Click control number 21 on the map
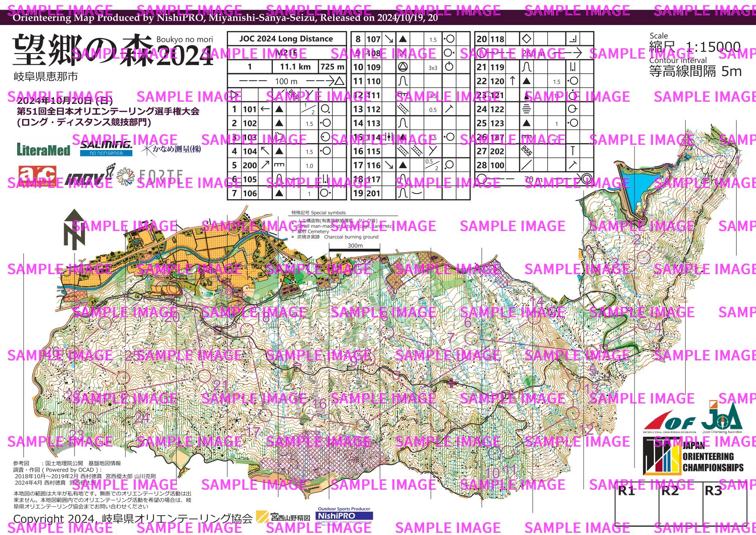Screen dimensions: 756x535 point(221,385)
